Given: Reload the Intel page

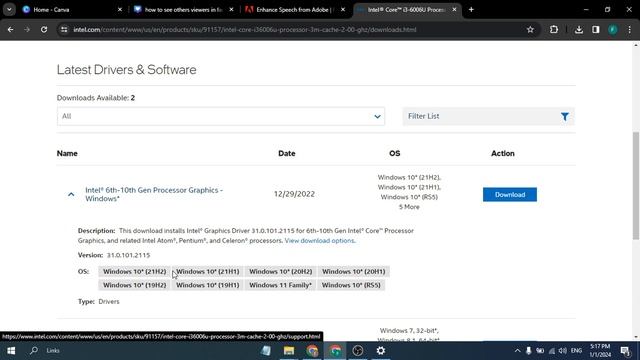Looking at the screenshot, I should click(44, 29).
